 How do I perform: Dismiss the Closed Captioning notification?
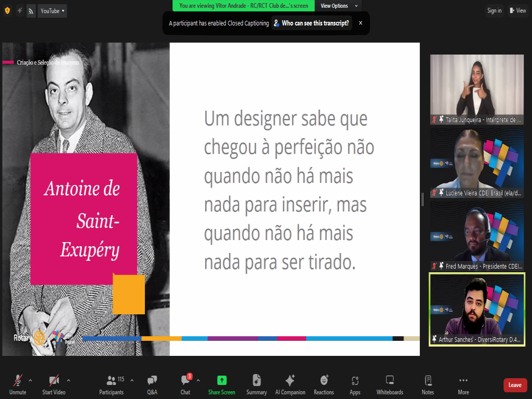pos(361,23)
